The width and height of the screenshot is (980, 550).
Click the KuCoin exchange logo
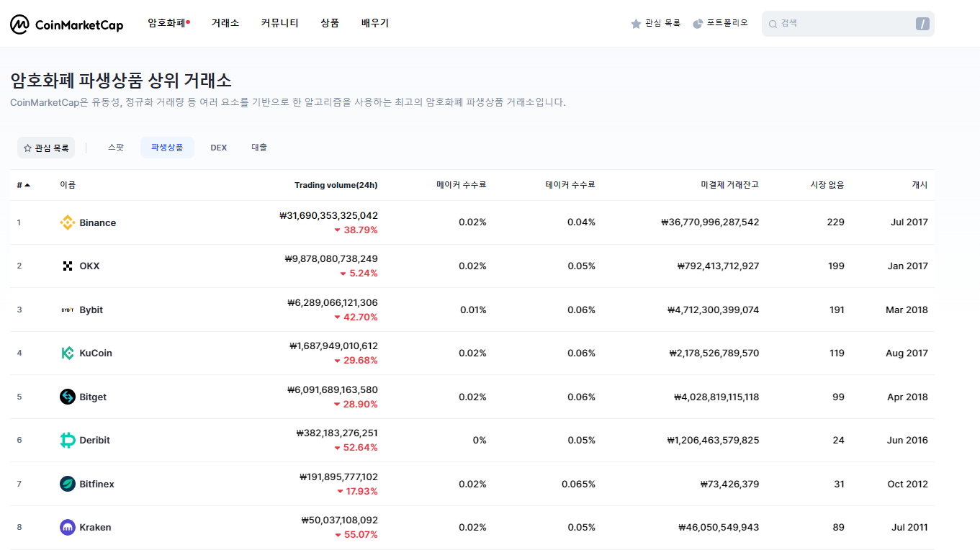click(68, 353)
